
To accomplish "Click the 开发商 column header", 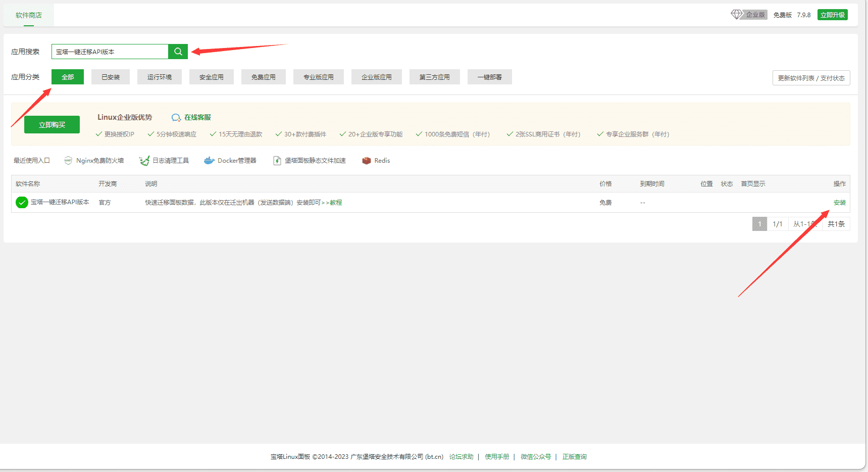I will pyautogui.click(x=108, y=184).
